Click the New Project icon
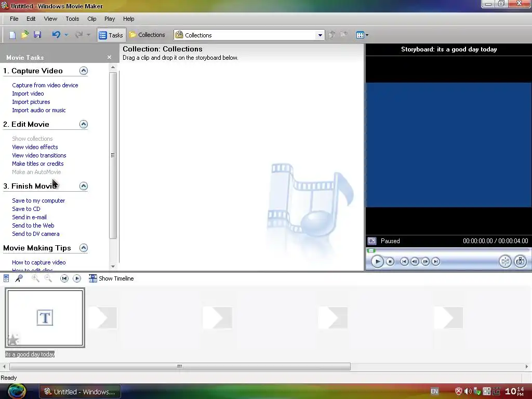The width and height of the screenshot is (532, 399). pyautogui.click(x=12, y=35)
